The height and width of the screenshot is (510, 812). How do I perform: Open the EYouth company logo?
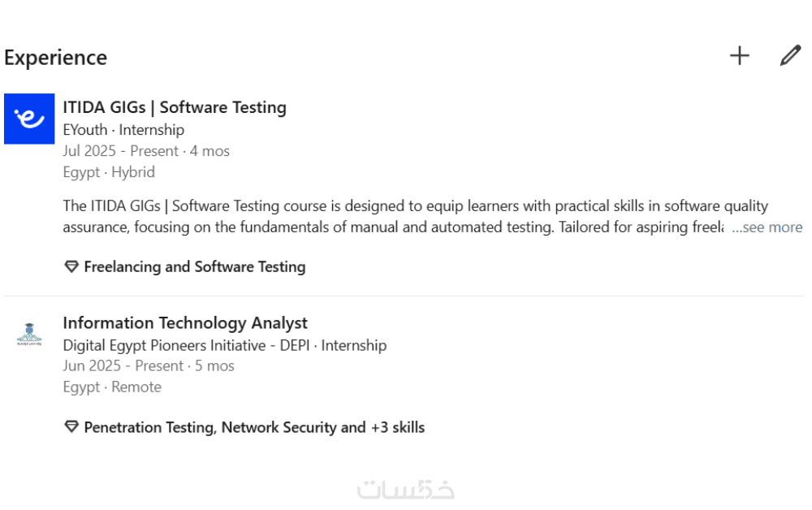point(29,119)
